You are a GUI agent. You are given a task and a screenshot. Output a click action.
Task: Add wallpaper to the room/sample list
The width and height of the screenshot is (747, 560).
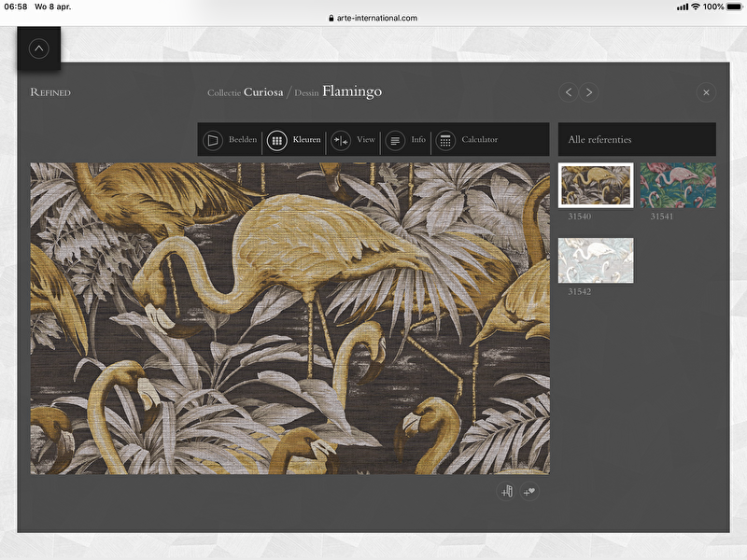(x=506, y=492)
